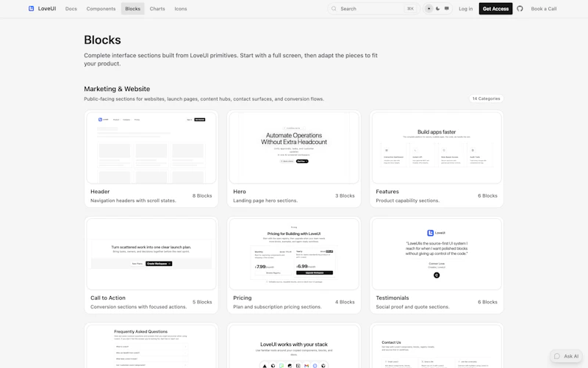Click the Hero card title
Screen dimensions: 588x368
tap(240, 192)
